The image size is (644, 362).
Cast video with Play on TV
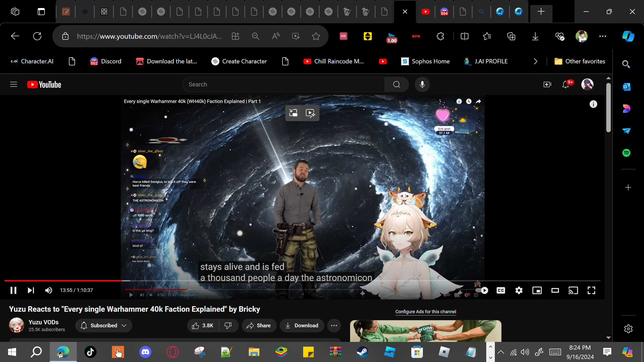point(573,290)
